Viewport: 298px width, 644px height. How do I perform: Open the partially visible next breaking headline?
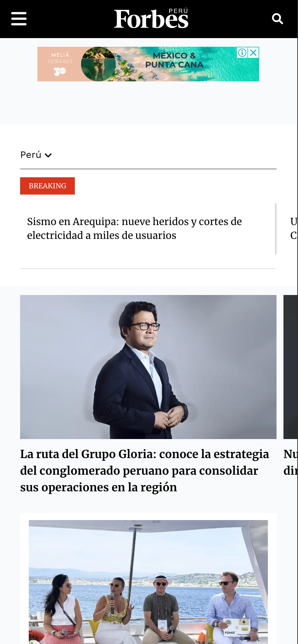(294, 229)
